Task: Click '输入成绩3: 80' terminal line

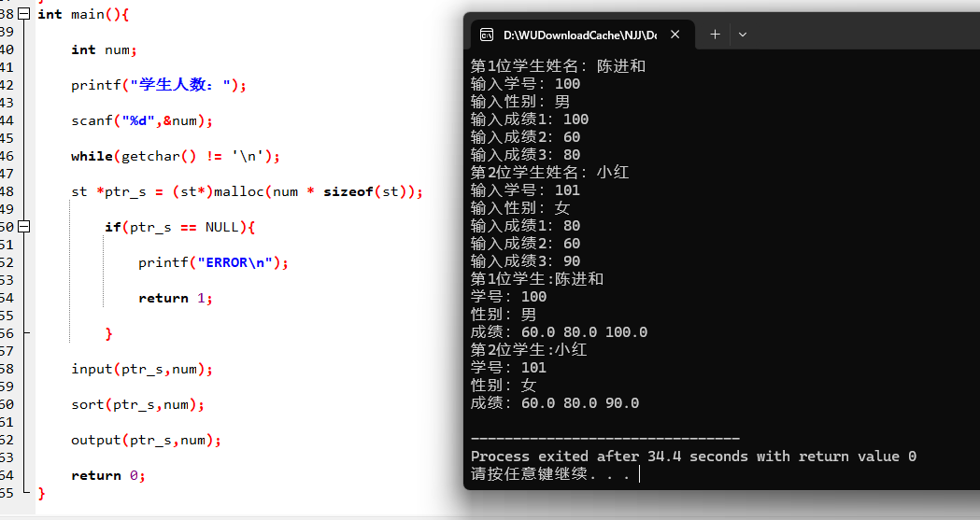Action: pyautogui.click(x=526, y=154)
